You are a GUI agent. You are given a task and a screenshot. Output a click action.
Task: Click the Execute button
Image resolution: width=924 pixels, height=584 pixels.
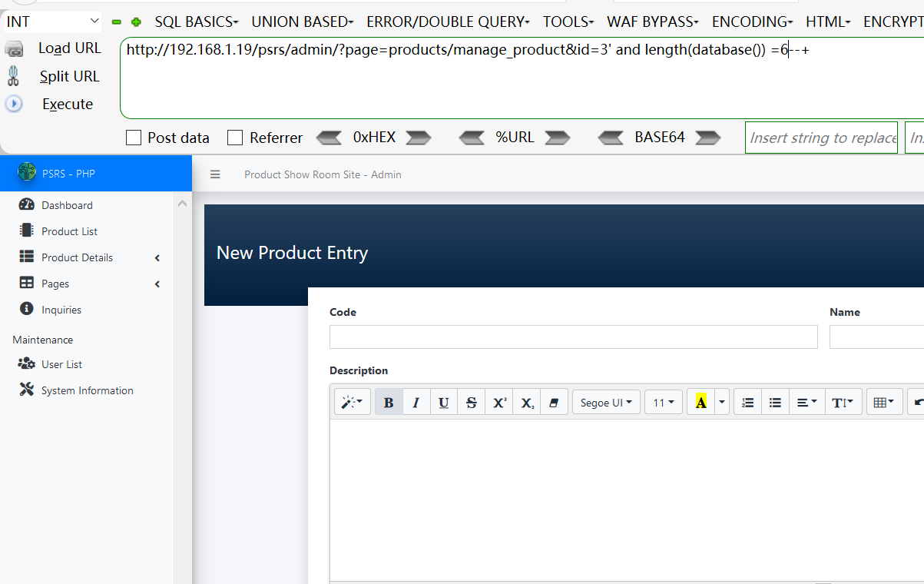[68, 104]
